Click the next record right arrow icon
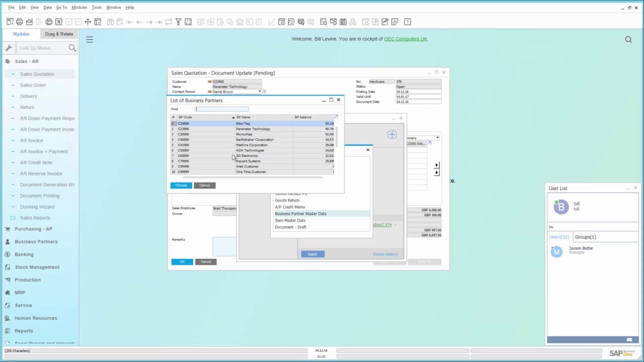The image size is (644, 362). (149, 22)
